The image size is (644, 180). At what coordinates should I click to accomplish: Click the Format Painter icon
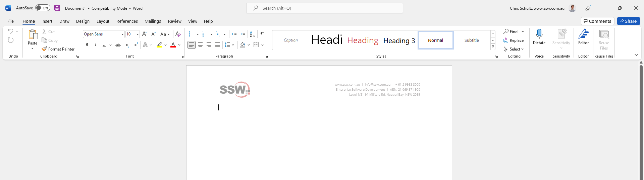(44, 49)
